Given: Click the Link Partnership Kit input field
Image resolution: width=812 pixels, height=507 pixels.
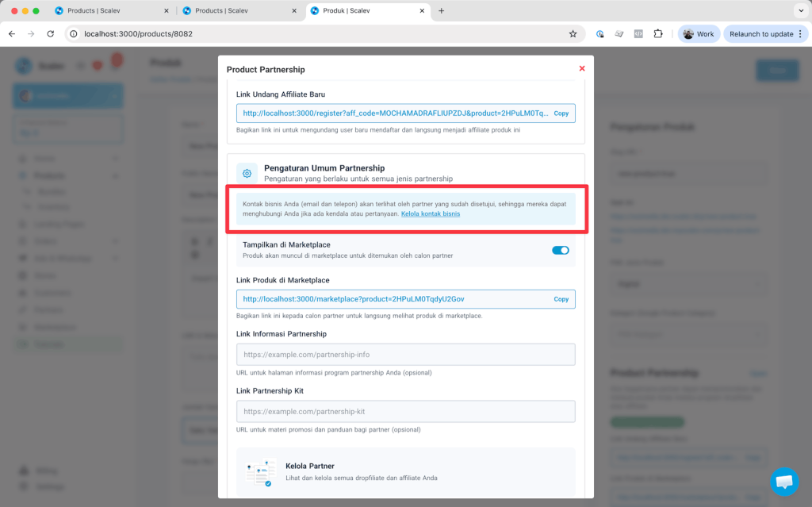Looking at the screenshot, I should click(405, 412).
